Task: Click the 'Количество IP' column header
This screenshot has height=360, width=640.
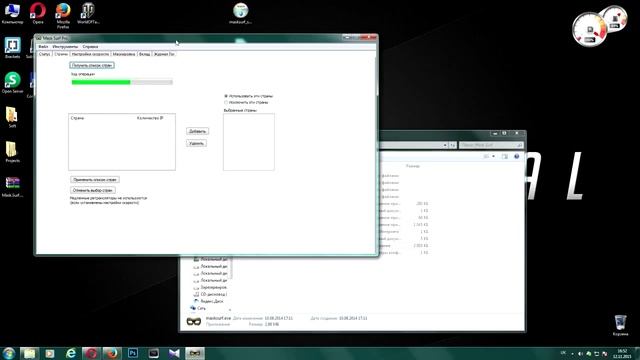Action: (x=150, y=118)
